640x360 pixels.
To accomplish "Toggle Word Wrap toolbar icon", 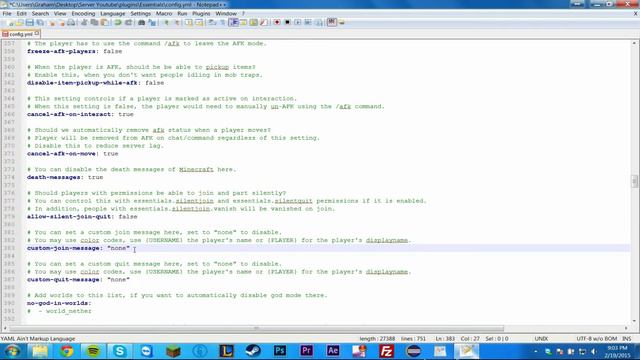I will pos(212,22).
